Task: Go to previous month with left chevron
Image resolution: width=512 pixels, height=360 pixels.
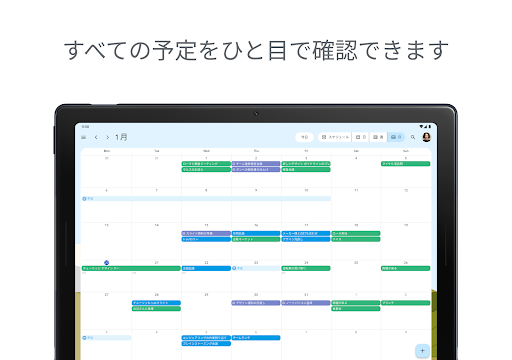Action: [96, 137]
